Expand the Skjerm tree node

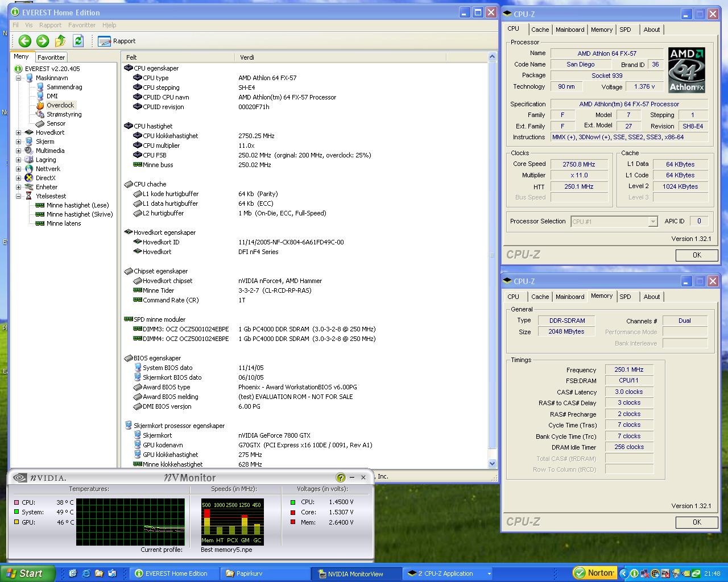pyautogui.click(x=19, y=142)
